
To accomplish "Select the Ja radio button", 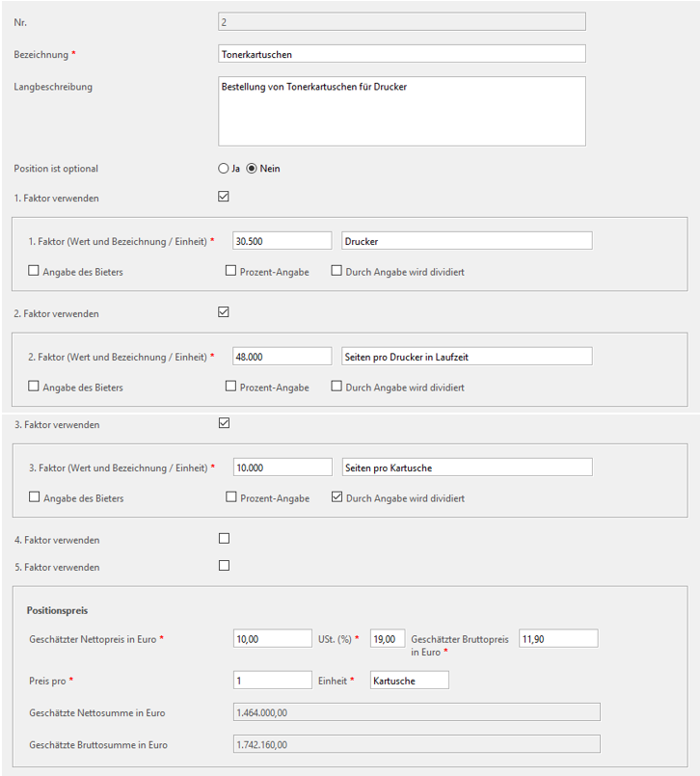I will coord(224,169).
